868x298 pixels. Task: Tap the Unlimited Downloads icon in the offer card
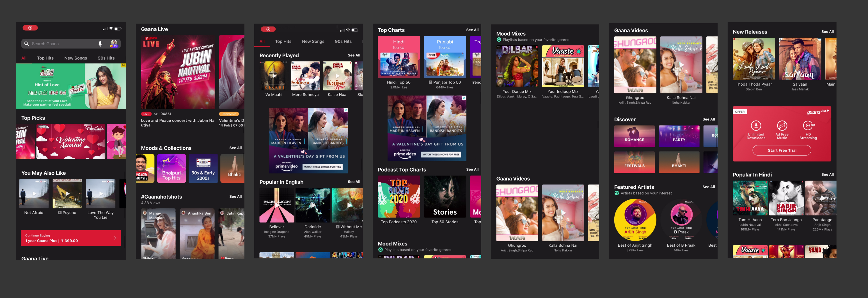[756, 125]
